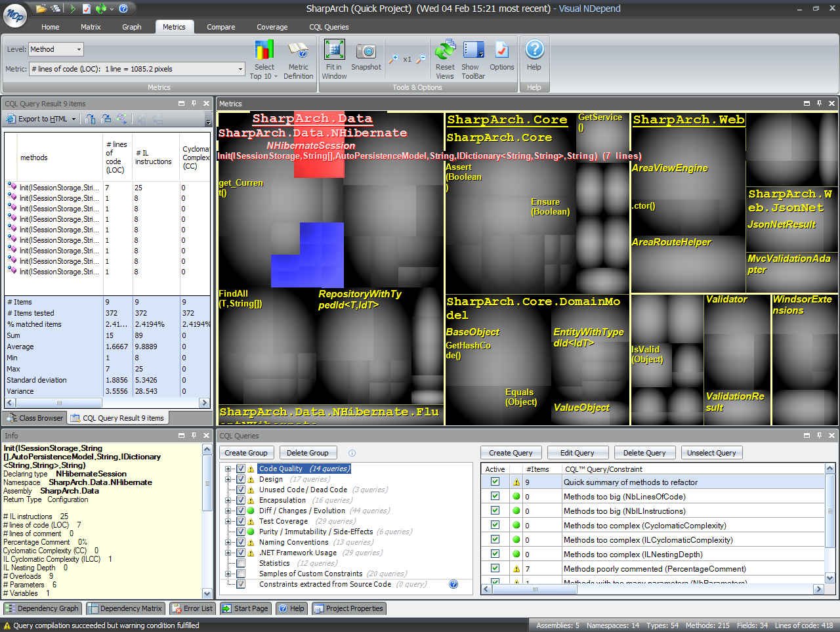Viewport: 840px width, 632px height.
Task: Click the Create Query button
Action: click(x=511, y=453)
